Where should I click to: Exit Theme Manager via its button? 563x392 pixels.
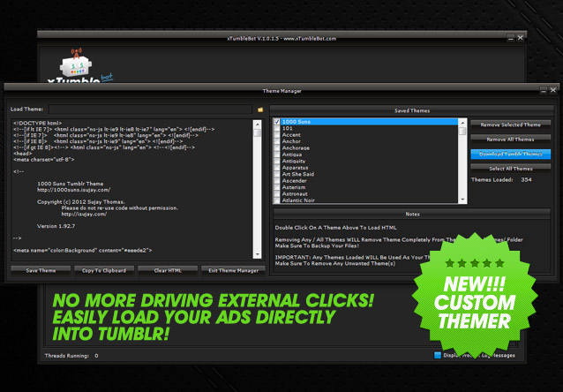click(233, 270)
